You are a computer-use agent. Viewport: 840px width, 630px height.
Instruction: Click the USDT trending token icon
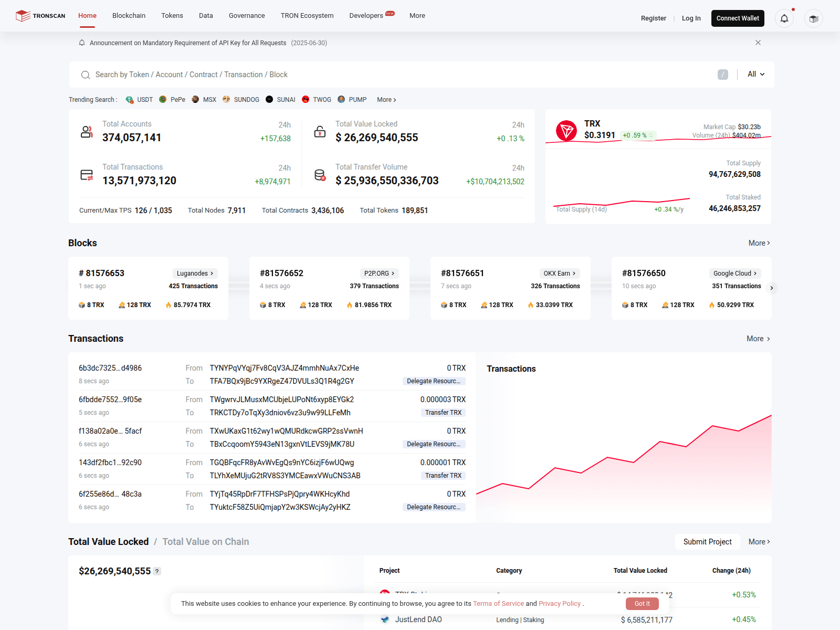click(129, 100)
